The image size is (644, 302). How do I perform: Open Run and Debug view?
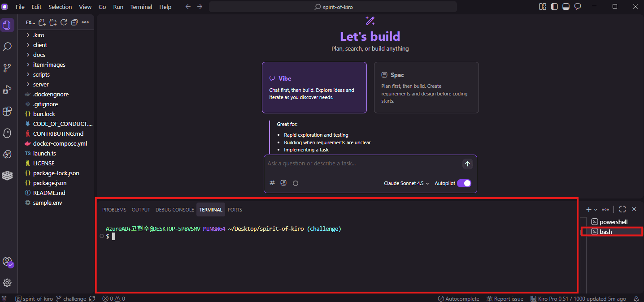(x=7, y=90)
